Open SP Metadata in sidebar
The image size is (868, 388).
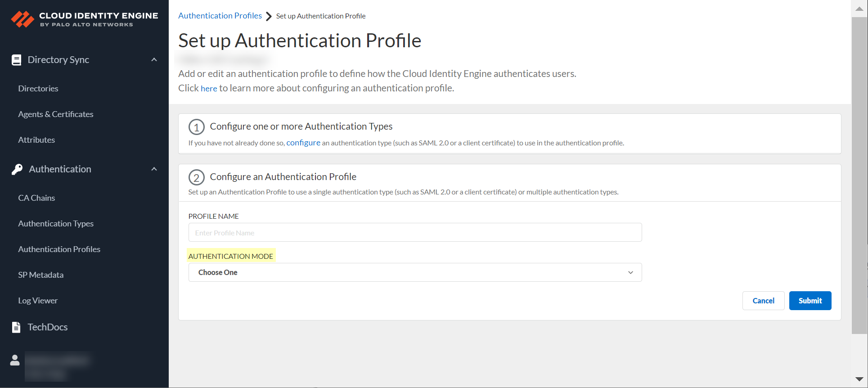41,275
